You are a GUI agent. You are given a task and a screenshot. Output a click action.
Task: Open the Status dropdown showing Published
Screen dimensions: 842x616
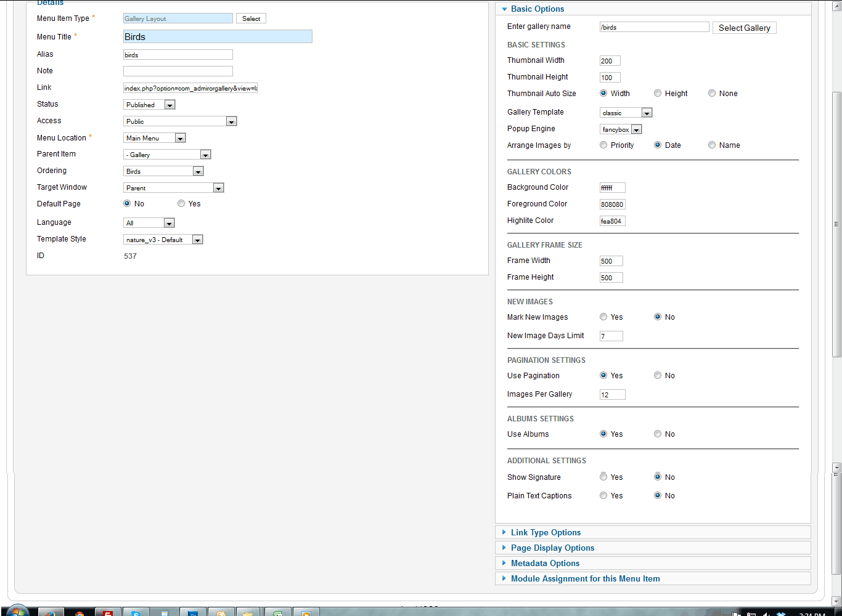(x=150, y=105)
